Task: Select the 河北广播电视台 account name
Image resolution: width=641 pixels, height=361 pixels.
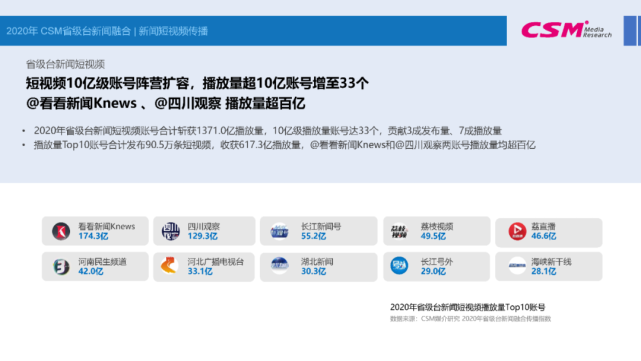Action: click(215, 262)
